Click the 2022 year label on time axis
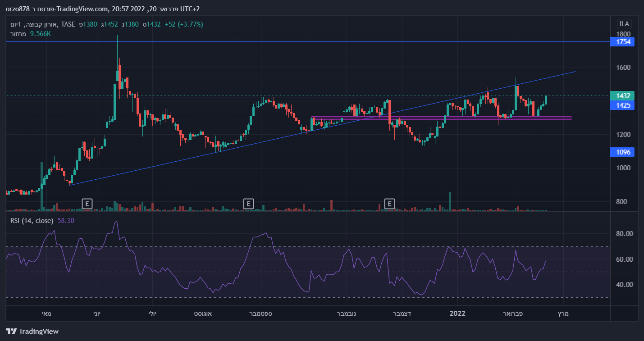644x341 pixels. click(458, 314)
